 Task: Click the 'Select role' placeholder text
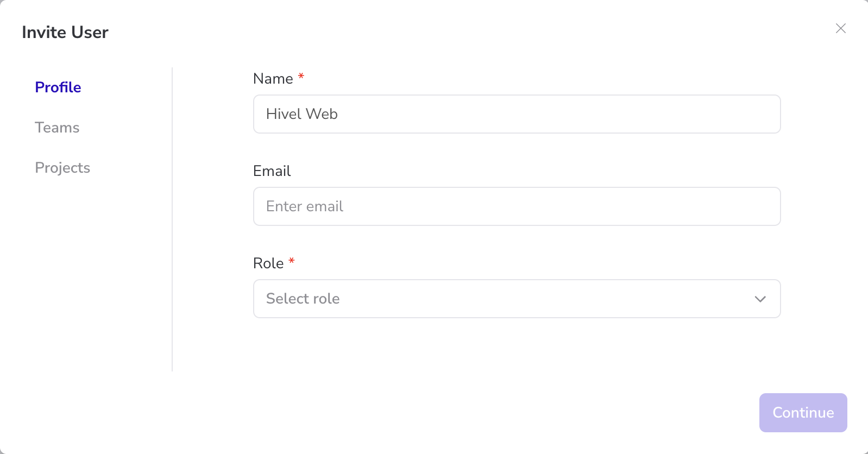303,299
